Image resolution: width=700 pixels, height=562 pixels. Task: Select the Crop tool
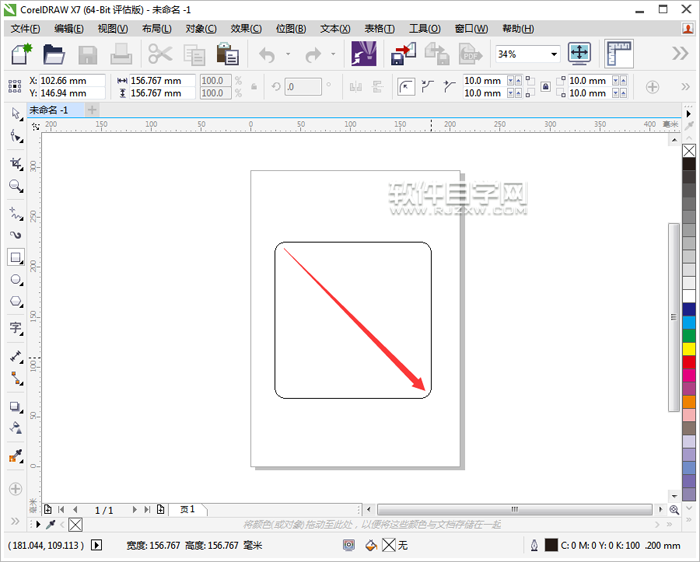pos(15,163)
